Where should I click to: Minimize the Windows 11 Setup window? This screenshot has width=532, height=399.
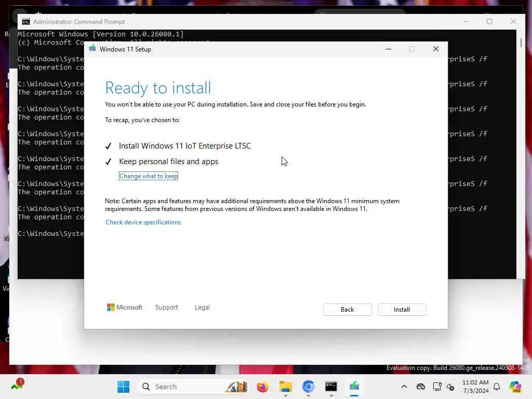[389, 49]
